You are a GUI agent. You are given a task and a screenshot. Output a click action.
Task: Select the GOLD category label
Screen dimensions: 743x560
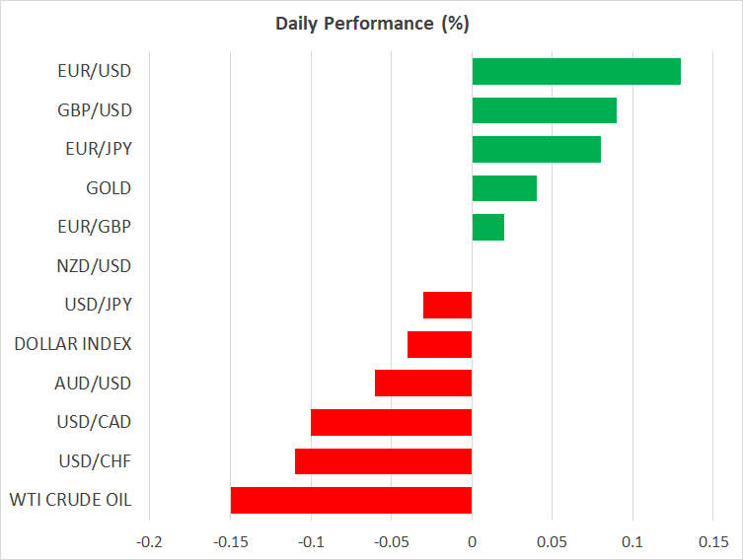109,188
